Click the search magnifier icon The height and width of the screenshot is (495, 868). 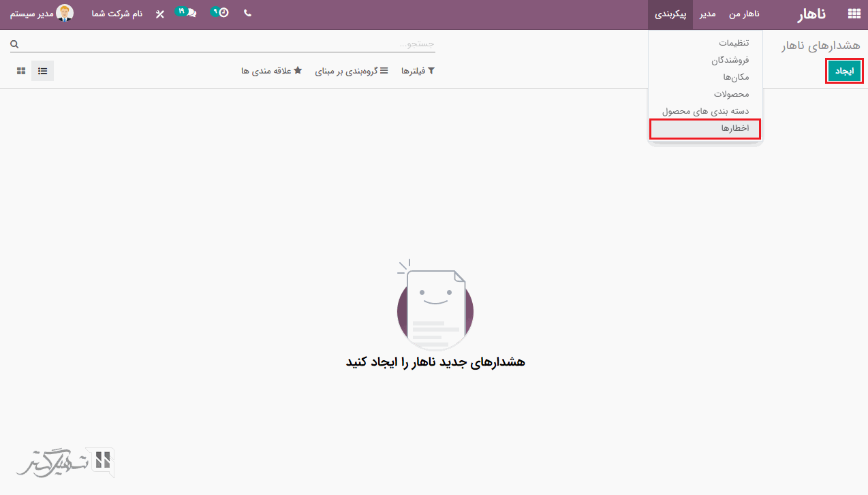14,44
